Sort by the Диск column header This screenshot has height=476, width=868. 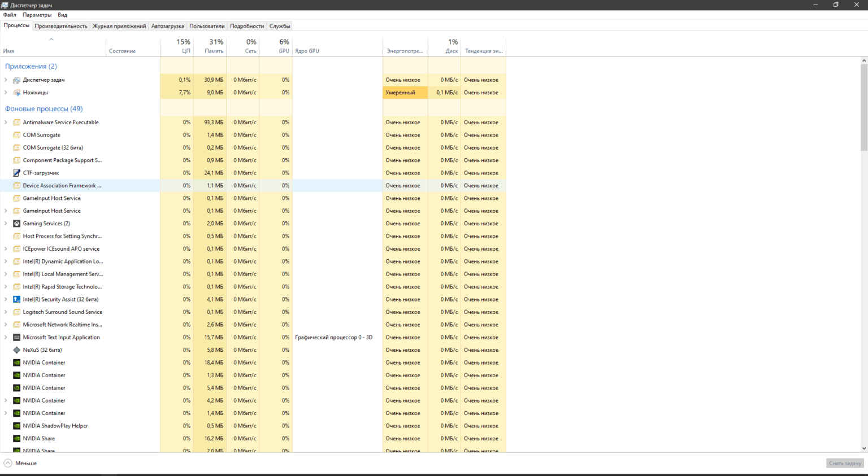(x=445, y=46)
